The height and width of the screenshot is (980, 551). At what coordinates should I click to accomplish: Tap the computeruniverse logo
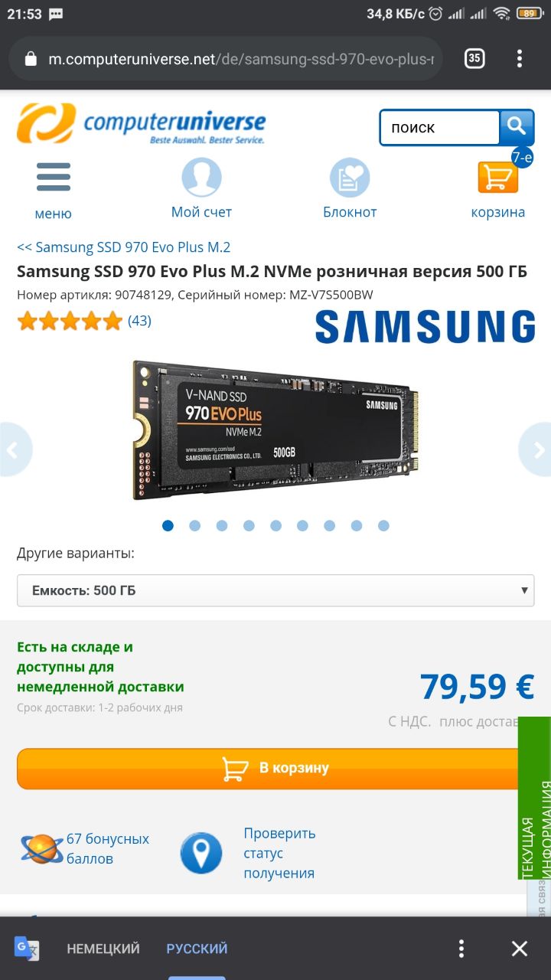[x=142, y=123]
